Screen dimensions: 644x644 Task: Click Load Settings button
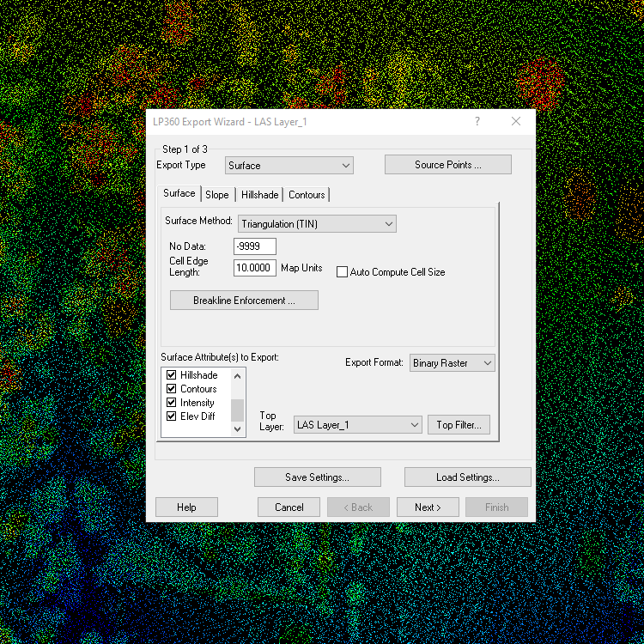(x=468, y=477)
